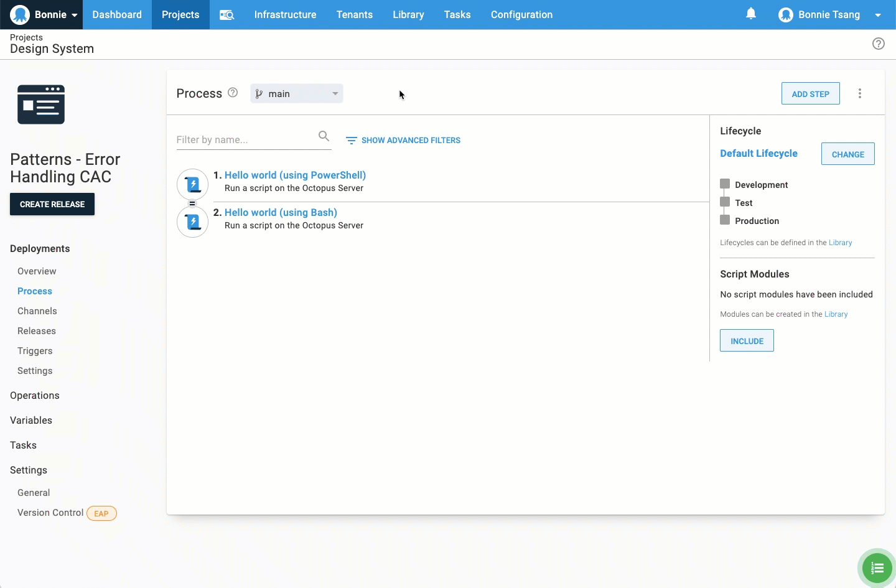The width and height of the screenshot is (896, 588).
Task: Open Triggers in the sidebar
Action: click(x=35, y=351)
